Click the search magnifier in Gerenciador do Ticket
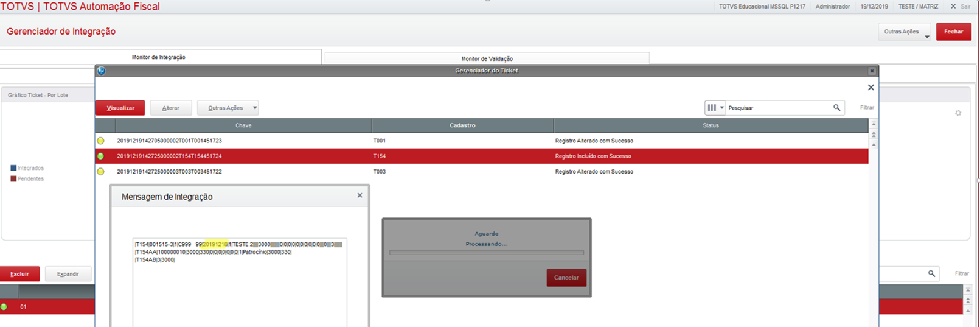 [x=836, y=108]
